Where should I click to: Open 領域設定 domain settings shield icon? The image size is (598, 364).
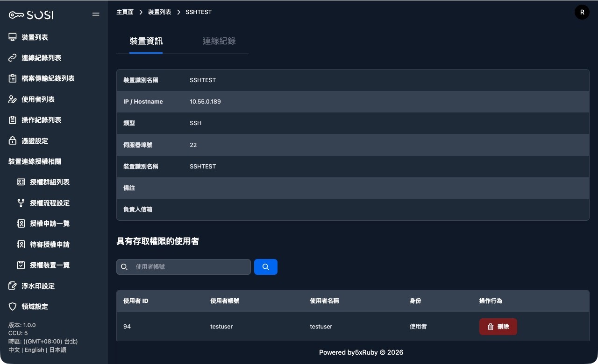[13, 307]
